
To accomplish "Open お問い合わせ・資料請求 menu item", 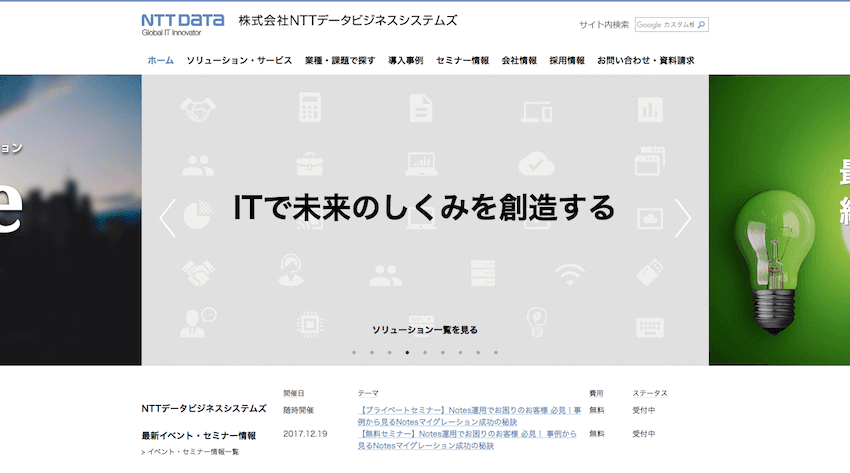I will (x=646, y=60).
